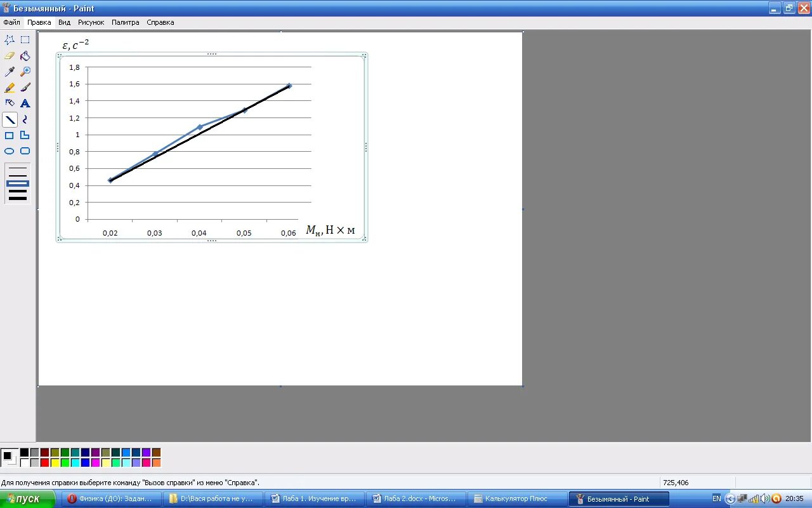The width and height of the screenshot is (812, 508).
Task: Switch to D:\Вася работа folder taskbar window
Action: [x=213, y=499]
